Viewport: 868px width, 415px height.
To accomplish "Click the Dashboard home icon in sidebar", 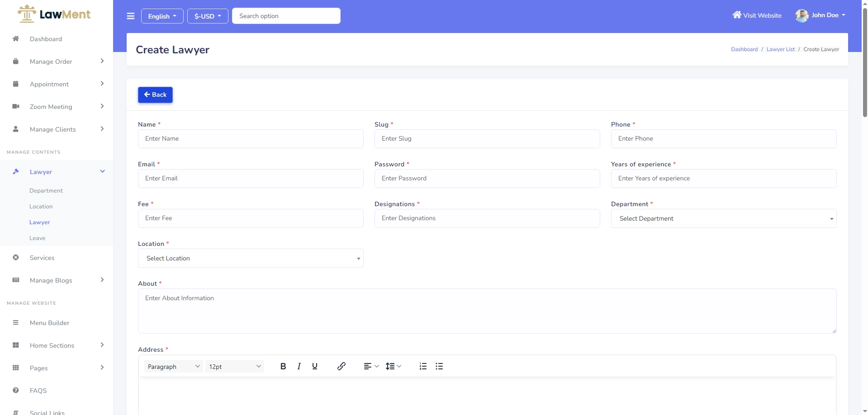I will coord(16,38).
